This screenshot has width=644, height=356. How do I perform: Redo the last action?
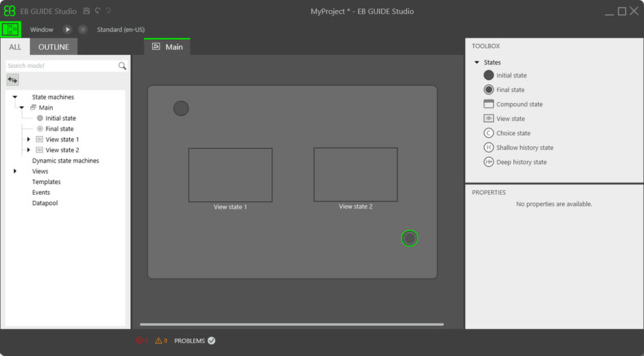click(x=108, y=11)
